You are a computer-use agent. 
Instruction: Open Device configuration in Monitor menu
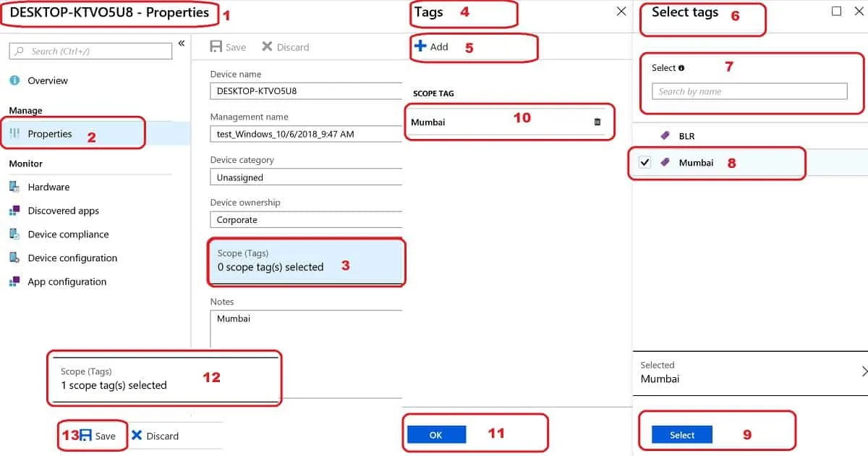tap(72, 258)
